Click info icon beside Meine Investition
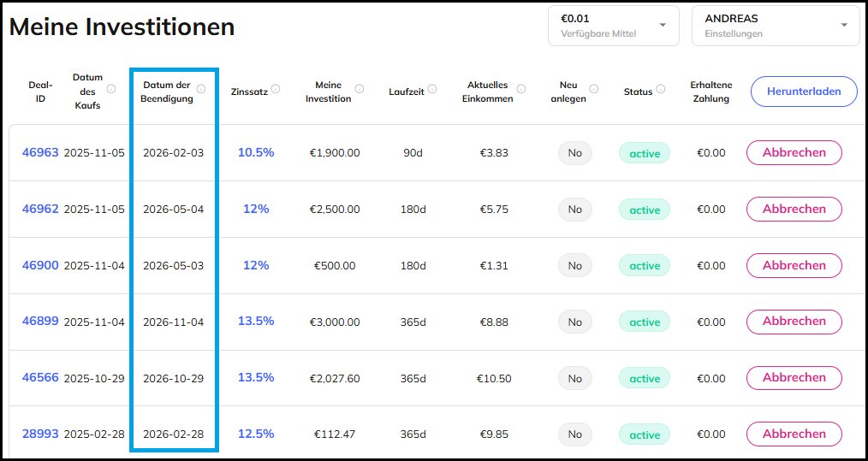This screenshot has height=461, width=868. pyautogui.click(x=360, y=89)
